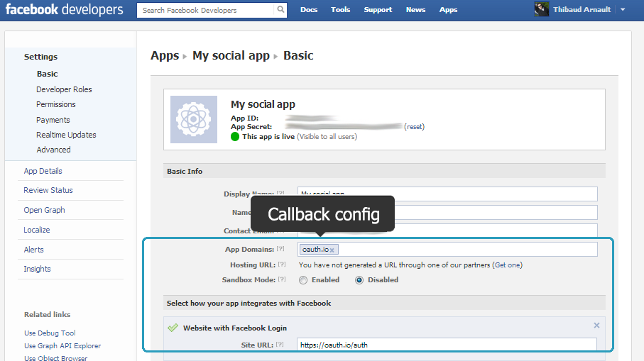The height and width of the screenshot is (361, 644).
Task: Go to Insights page
Action: click(x=37, y=269)
